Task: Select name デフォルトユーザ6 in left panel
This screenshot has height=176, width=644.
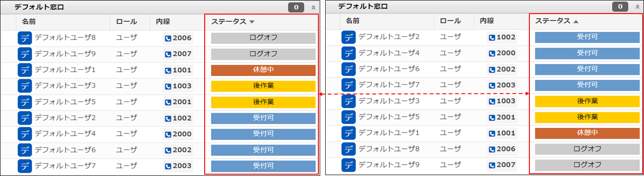Action: point(65,150)
